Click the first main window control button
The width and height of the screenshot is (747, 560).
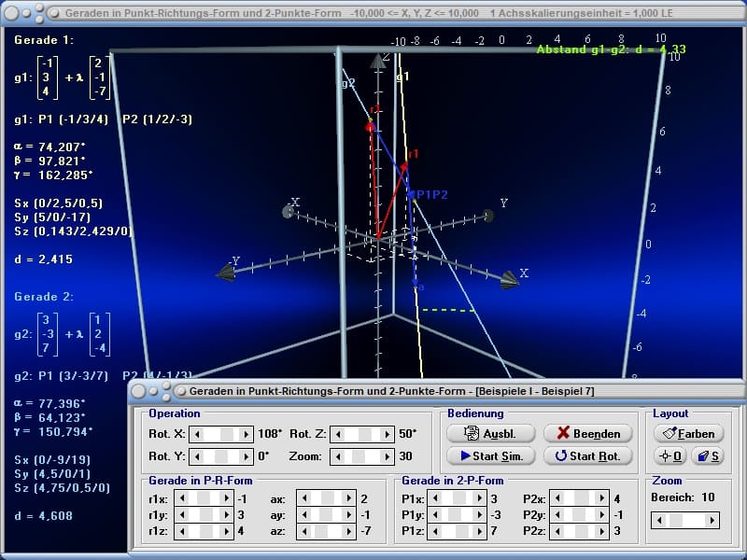[x=11, y=13]
